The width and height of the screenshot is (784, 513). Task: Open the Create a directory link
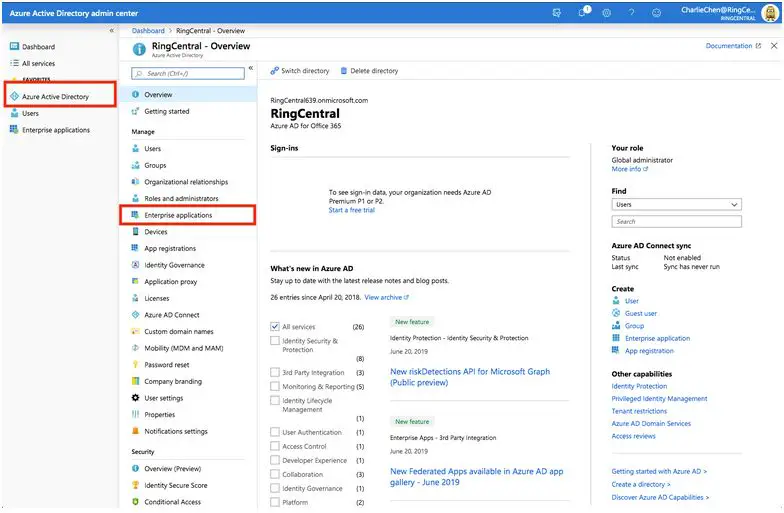[x=640, y=484]
